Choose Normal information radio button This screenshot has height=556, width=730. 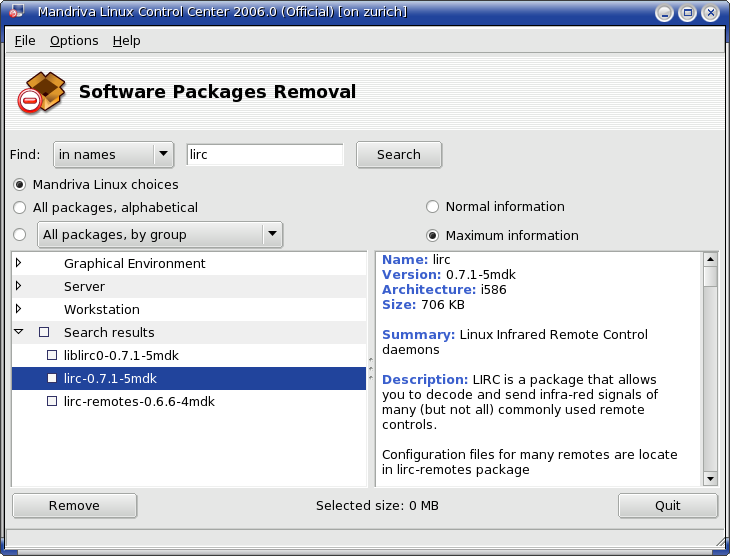[433, 206]
